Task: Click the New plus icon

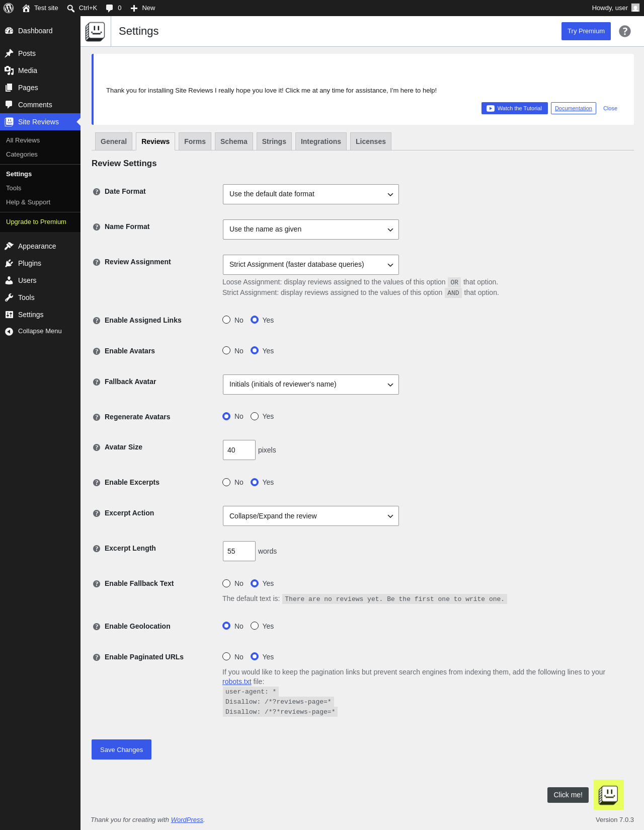Action: (x=134, y=8)
